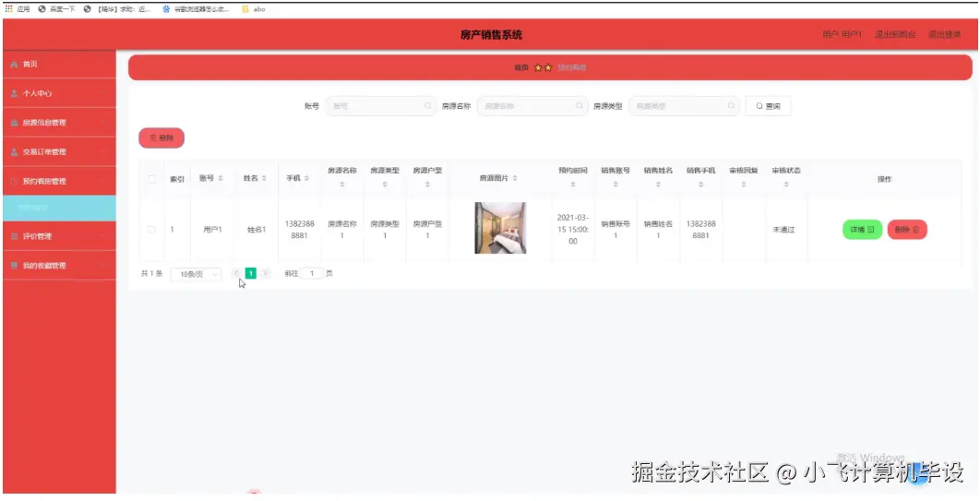Sort using arrows under 审核状态 header
The height and width of the screenshot is (501, 980).
click(x=786, y=185)
